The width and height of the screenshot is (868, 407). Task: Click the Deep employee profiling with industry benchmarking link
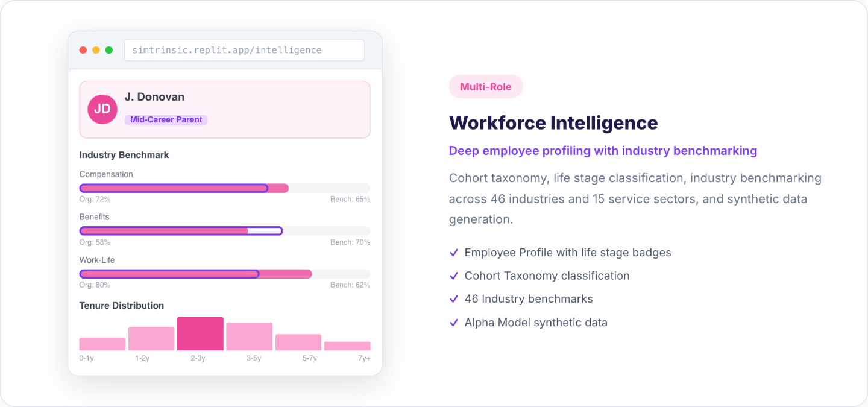[x=603, y=150]
